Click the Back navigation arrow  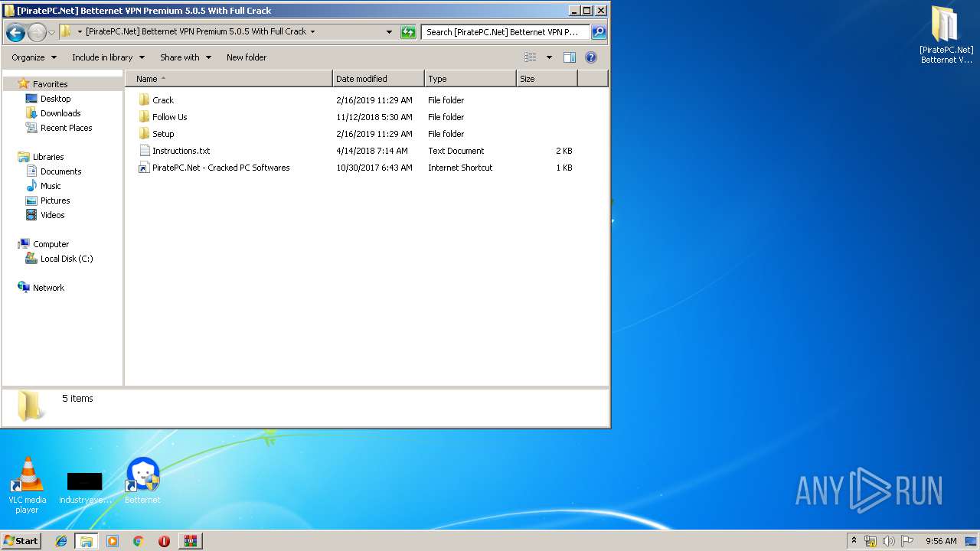point(15,32)
